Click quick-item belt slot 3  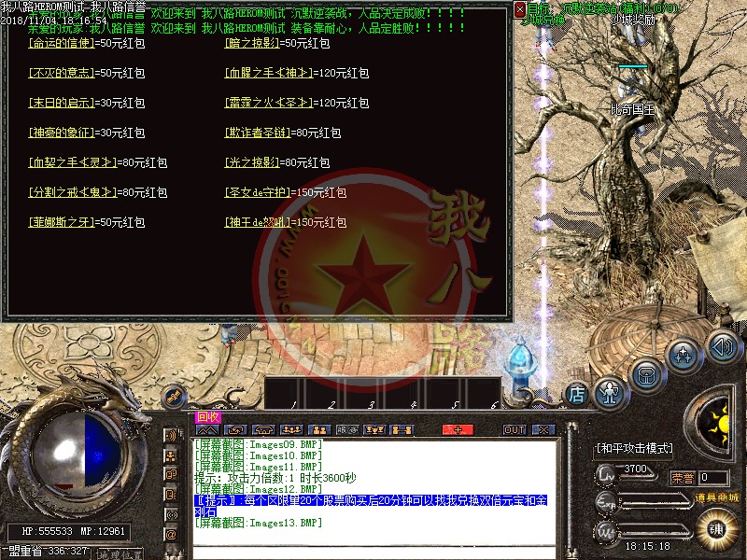pyautogui.click(x=363, y=394)
